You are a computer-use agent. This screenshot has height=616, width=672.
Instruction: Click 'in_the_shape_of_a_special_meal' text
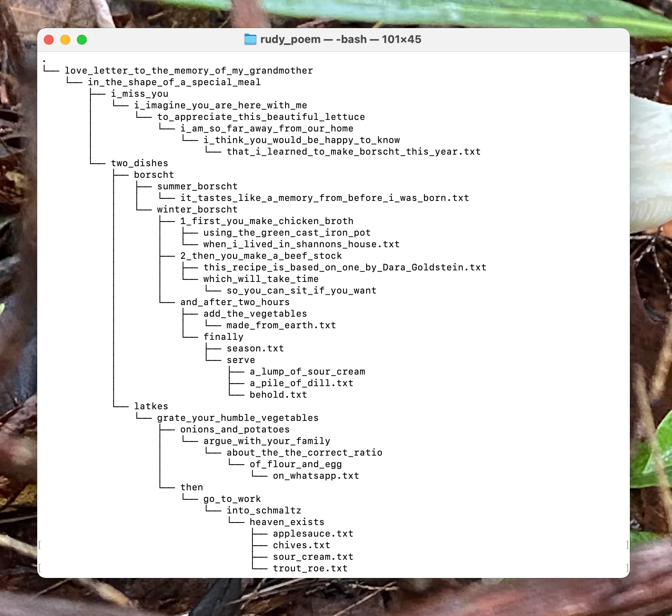pyautogui.click(x=174, y=82)
